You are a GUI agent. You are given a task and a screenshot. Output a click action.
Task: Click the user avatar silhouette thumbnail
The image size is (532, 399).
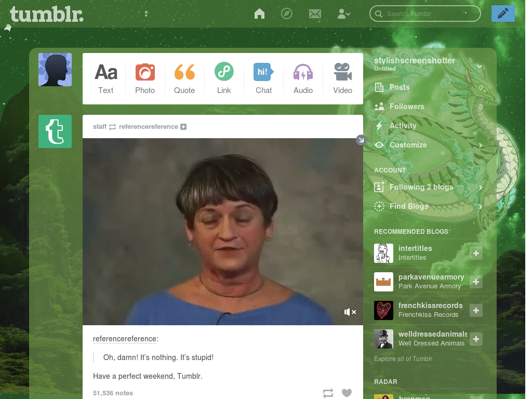point(55,70)
